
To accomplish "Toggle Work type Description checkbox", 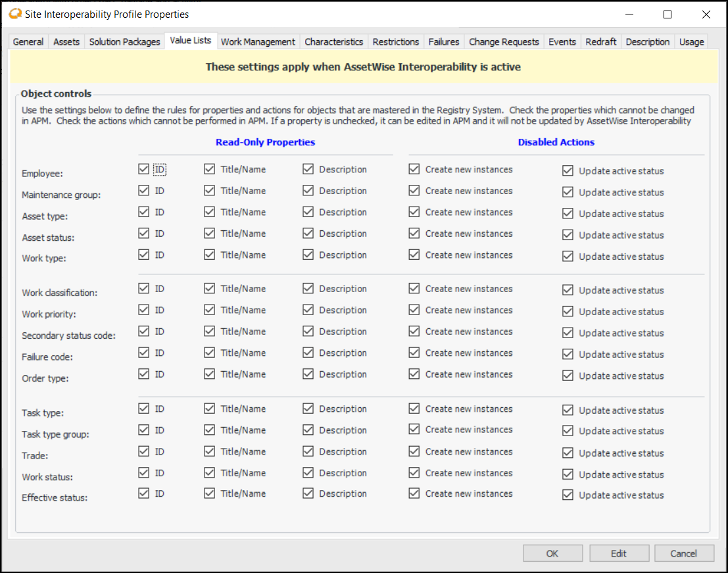I will coord(308,255).
